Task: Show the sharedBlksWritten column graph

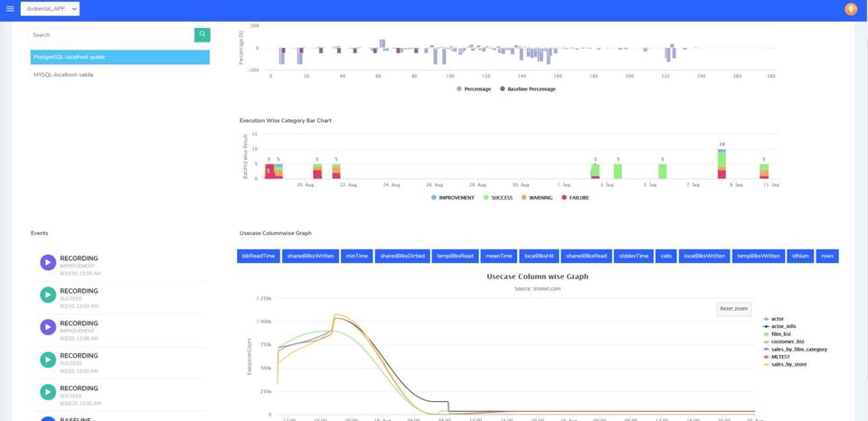Action: point(310,257)
